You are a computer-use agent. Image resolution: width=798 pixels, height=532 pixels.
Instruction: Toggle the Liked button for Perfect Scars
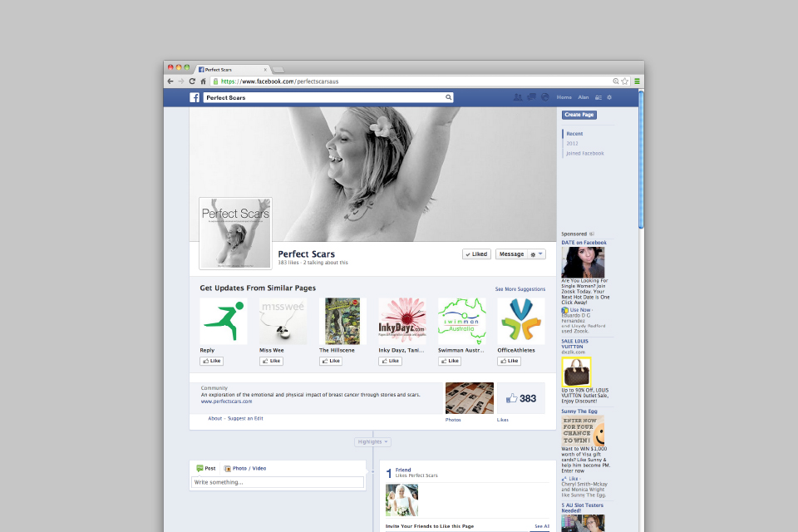tap(476, 254)
